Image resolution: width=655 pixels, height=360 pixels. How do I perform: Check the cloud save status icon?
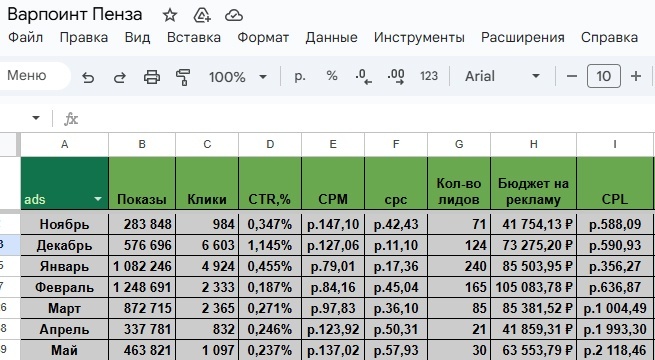[x=234, y=16]
